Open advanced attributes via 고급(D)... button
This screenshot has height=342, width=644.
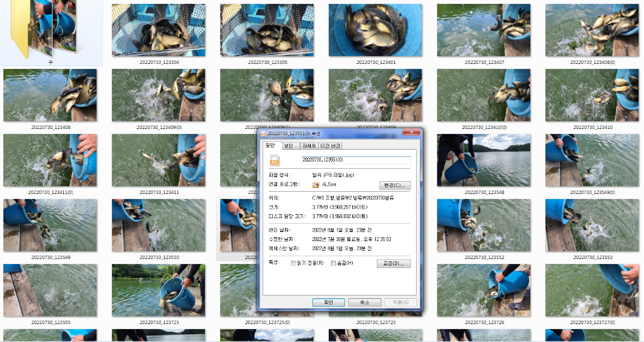(393, 264)
